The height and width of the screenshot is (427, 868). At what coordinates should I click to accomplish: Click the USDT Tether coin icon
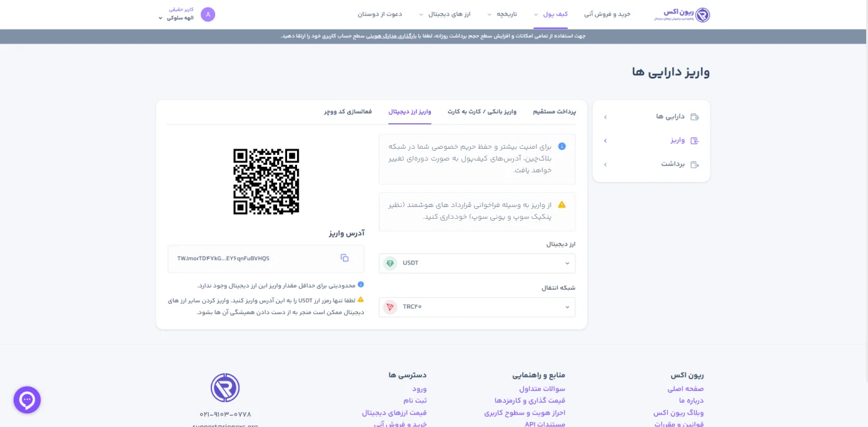point(390,263)
